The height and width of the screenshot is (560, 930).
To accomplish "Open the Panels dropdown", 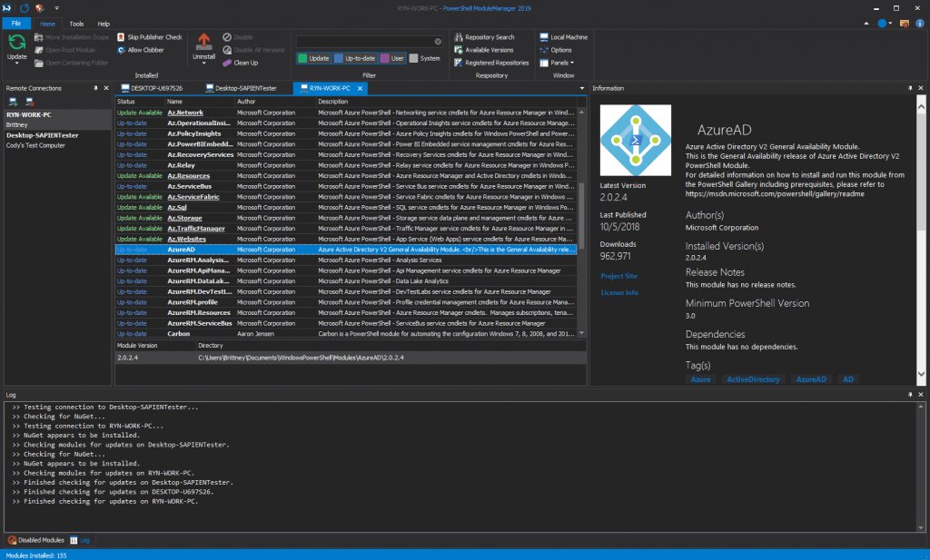I will (557, 63).
